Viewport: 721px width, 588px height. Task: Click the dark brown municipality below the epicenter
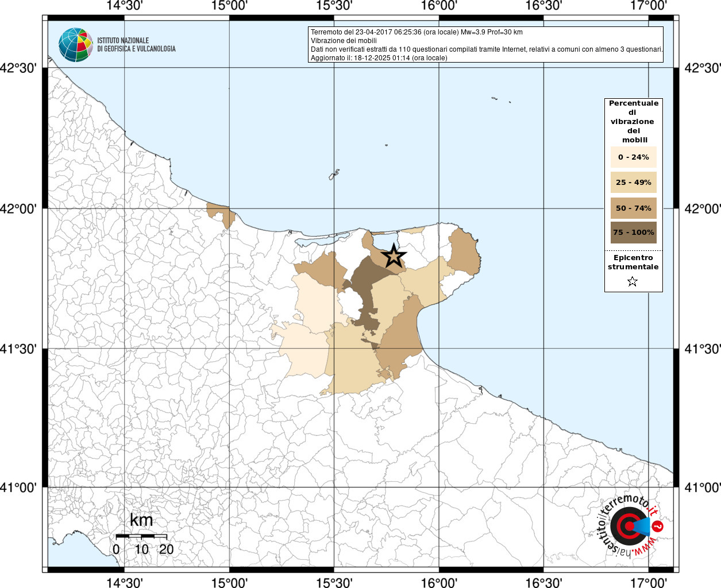click(365, 287)
